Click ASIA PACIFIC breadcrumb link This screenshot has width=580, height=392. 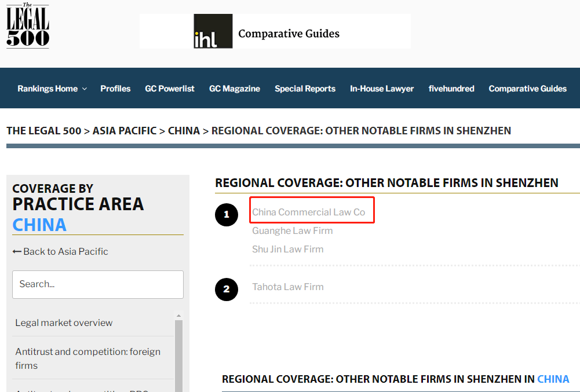[124, 130]
